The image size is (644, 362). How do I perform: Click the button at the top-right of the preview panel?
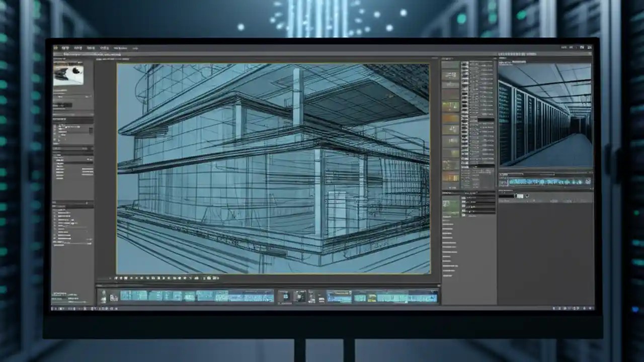pos(589,53)
